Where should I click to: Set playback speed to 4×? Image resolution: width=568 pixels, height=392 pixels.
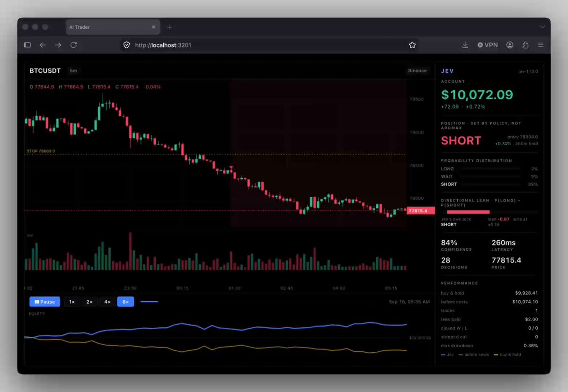click(107, 302)
